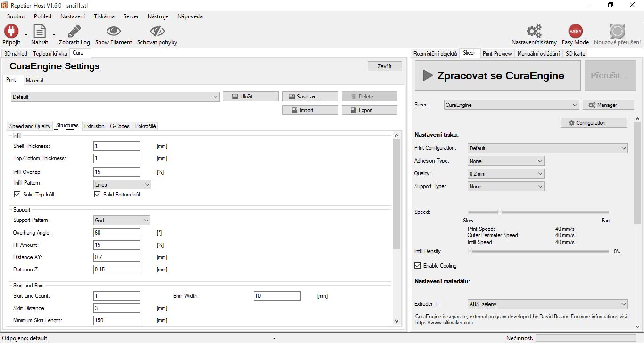Toggle Solid Bottom Infill checkbox
This screenshot has height=343, width=644.
pos(98,195)
